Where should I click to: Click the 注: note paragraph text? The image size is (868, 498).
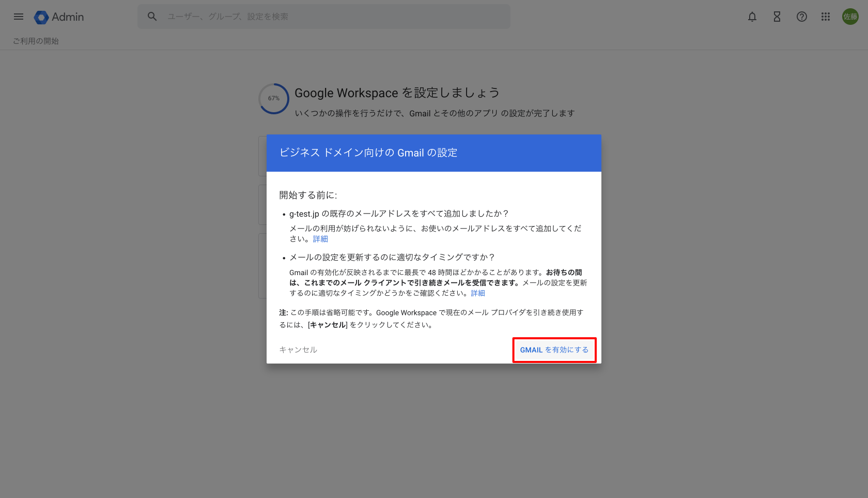[x=431, y=319]
